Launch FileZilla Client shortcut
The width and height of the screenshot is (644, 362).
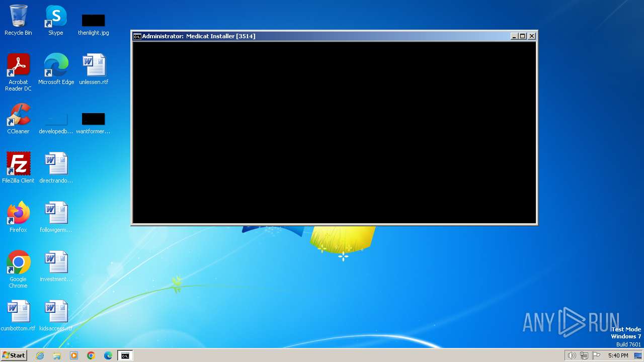coord(18,167)
